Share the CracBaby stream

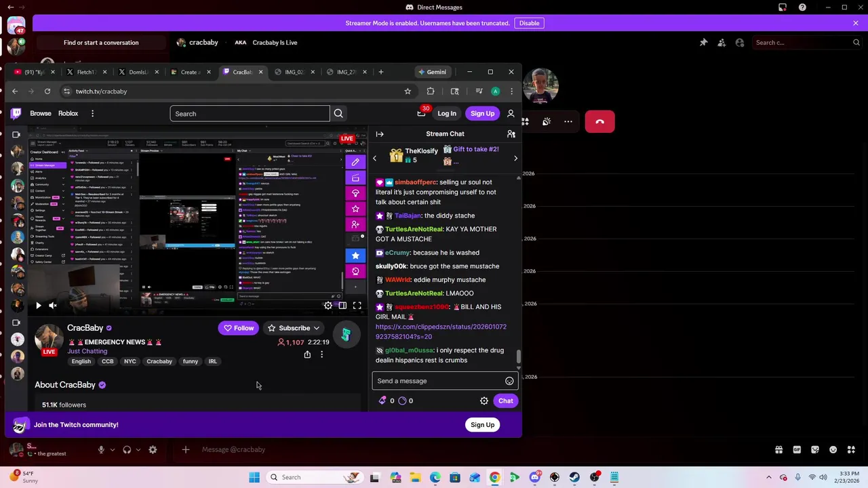coord(307,354)
